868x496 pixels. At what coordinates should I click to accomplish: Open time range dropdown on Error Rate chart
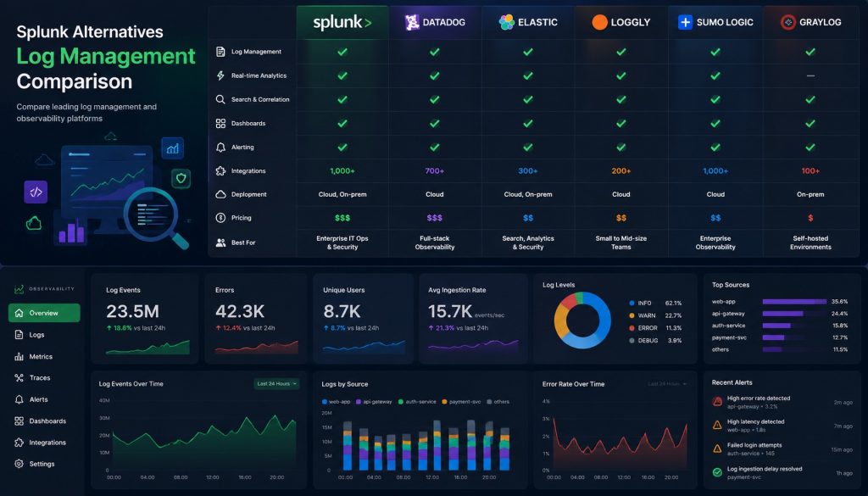667,383
